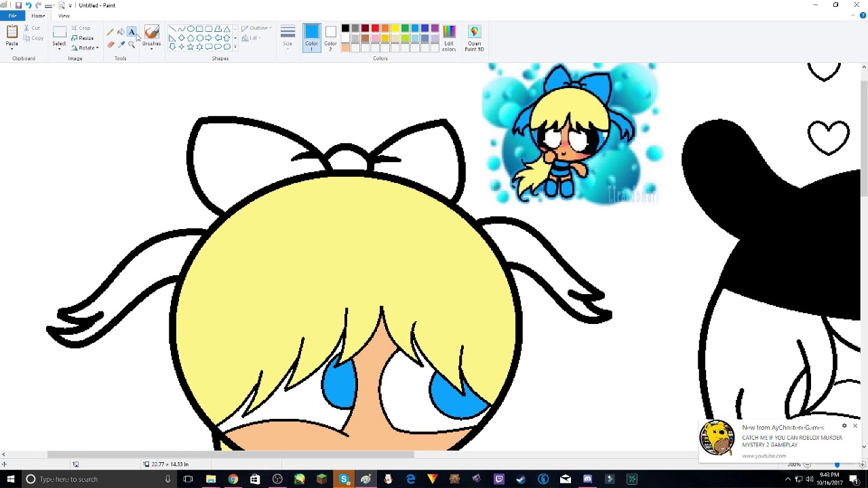Select the Color picker eyedropper tool

pyautogui.click(x=121, y=45)
